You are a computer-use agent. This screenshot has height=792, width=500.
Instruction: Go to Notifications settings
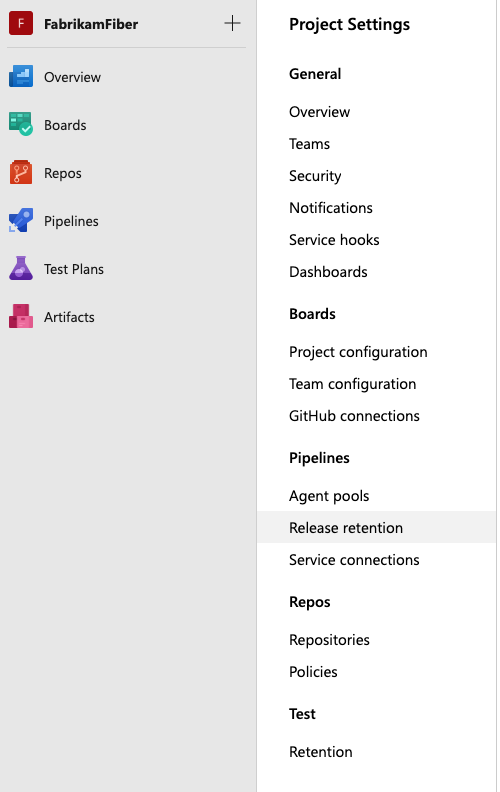pyautogui.click(x=331, y=208)
